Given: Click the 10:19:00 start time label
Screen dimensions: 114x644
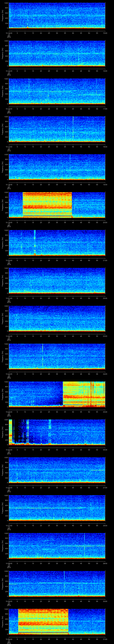Looking at the screenshot, I should [x=9, y=223].
